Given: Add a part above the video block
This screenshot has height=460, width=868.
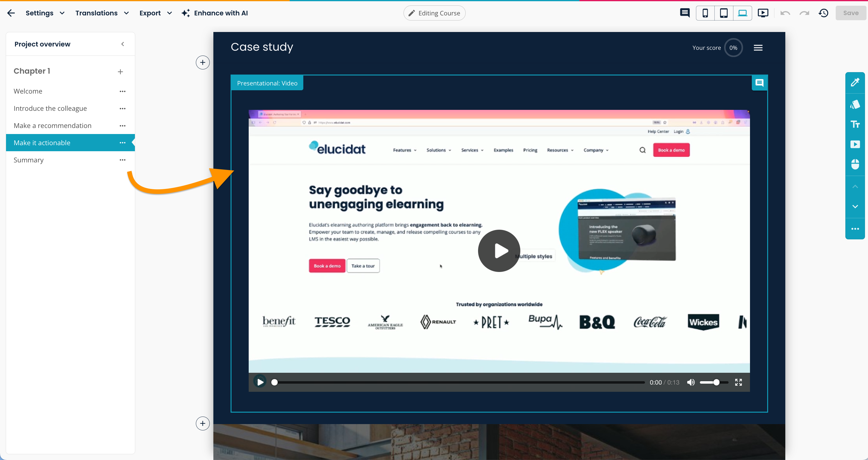Looking at the screenshot, I should pos(203,62).
